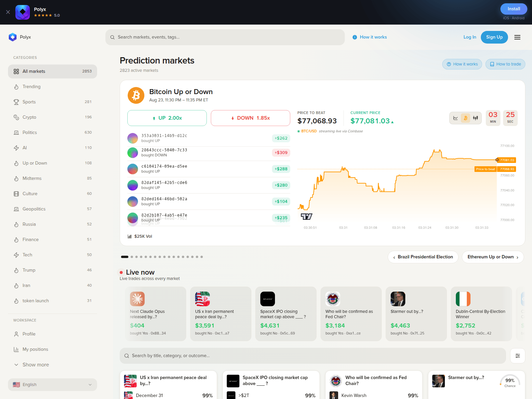This screenshot has height=399, width=532.
Task: Open Fed Chair confirmed live card
Action: (351, 314)
